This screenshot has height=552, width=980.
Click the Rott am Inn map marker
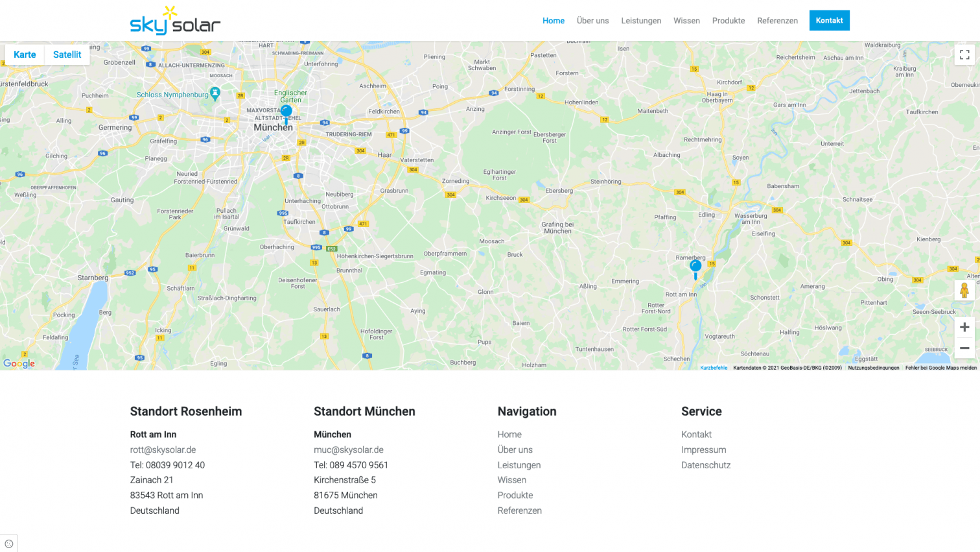click(x=695, y=267)
